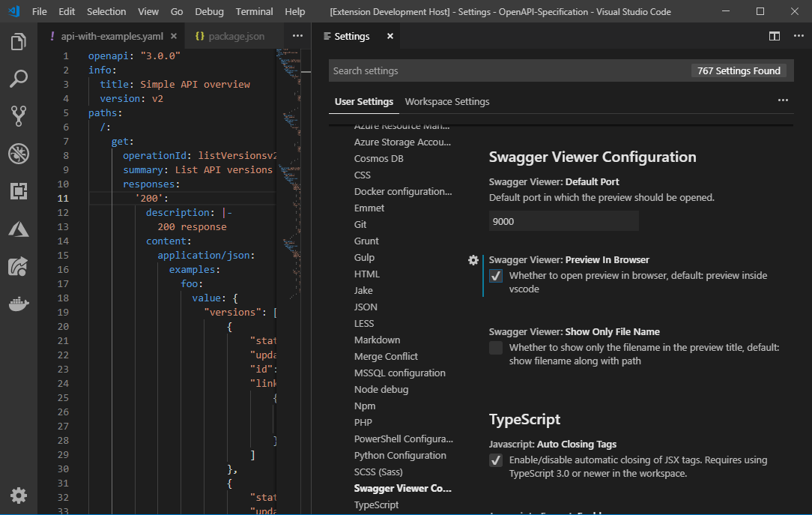Switch to the Workspace Settings tab
This screenshot has height=515, width=812.
pos(446,101)
